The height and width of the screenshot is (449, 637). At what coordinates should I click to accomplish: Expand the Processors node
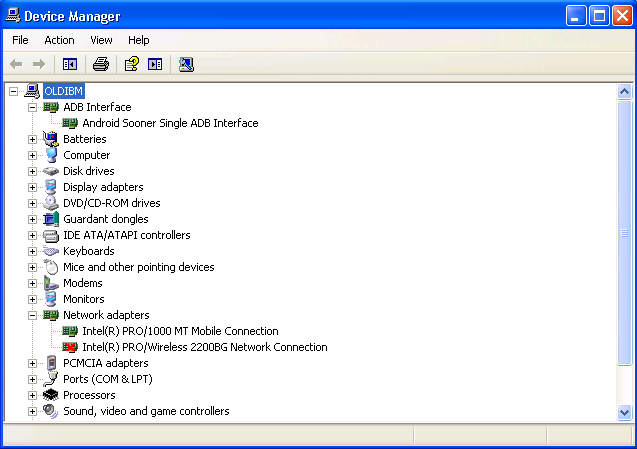tap(32, 396)
